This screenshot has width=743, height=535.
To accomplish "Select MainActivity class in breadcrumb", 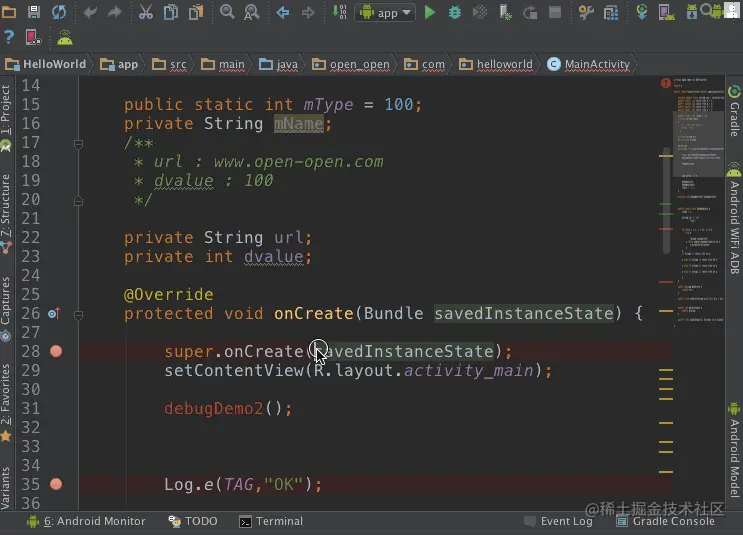I will coord(589,64).
